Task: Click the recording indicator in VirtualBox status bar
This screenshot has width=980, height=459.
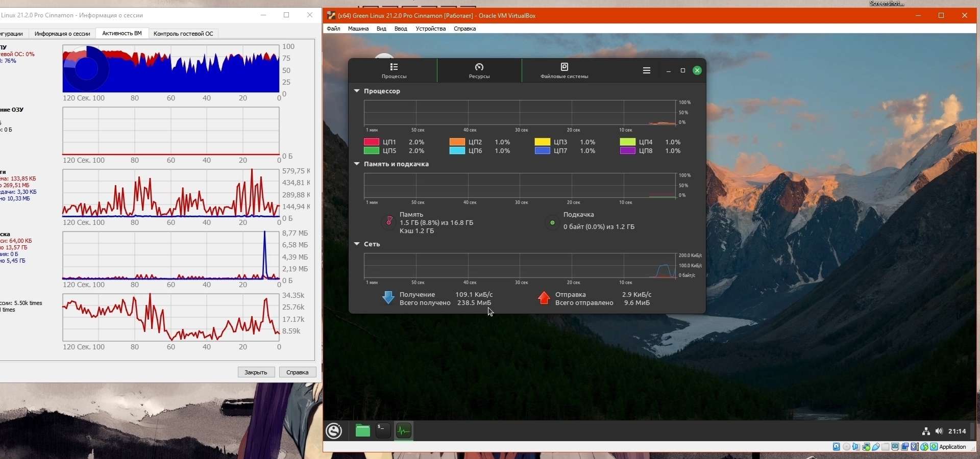Action: tap(905, 447)
